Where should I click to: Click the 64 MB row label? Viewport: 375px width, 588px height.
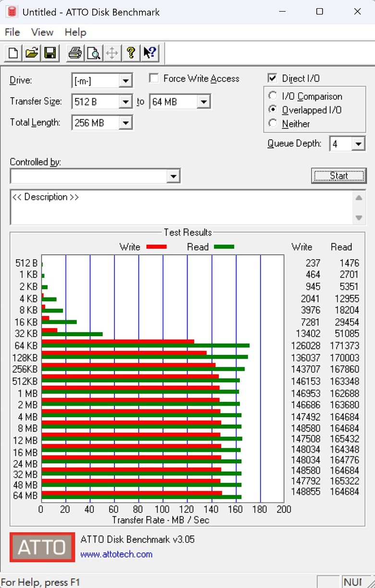pos(25,495)
